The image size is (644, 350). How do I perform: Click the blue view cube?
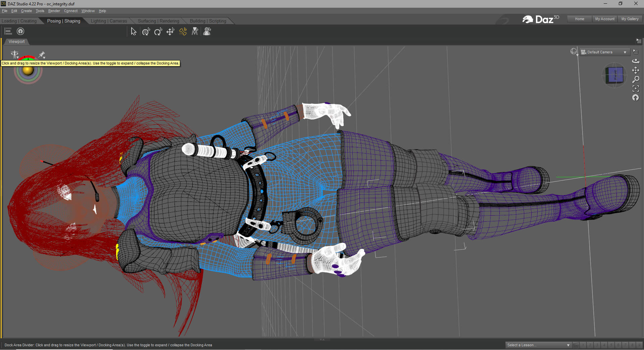coord(614,75)
